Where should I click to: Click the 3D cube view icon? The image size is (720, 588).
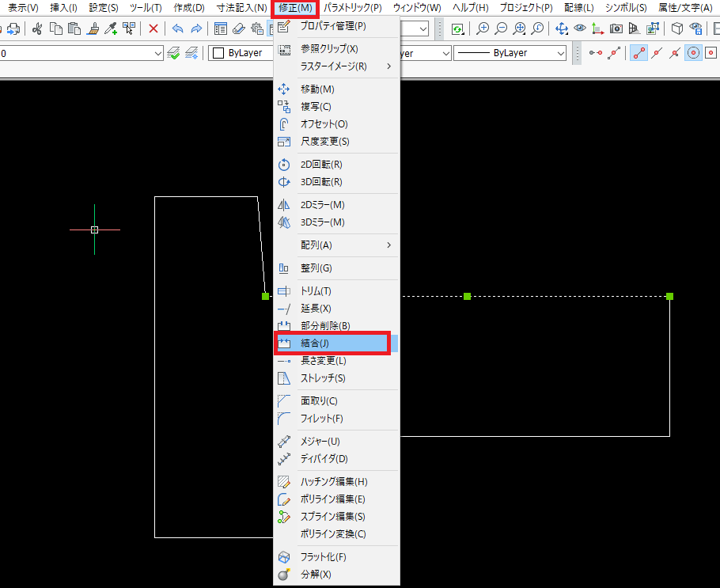coord(676,29)
